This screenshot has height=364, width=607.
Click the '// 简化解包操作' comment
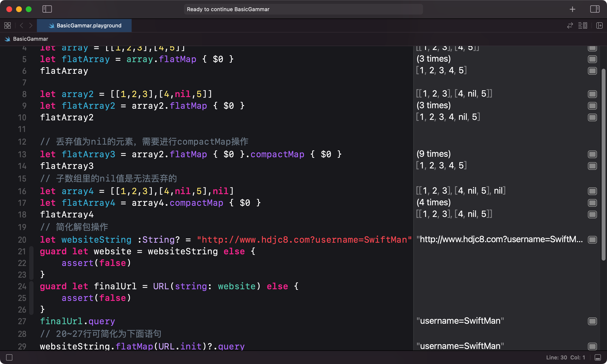pos(74,227)
